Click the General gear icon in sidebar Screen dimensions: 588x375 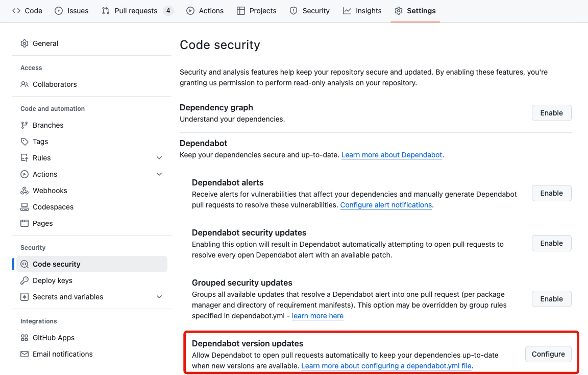point(24,43)
